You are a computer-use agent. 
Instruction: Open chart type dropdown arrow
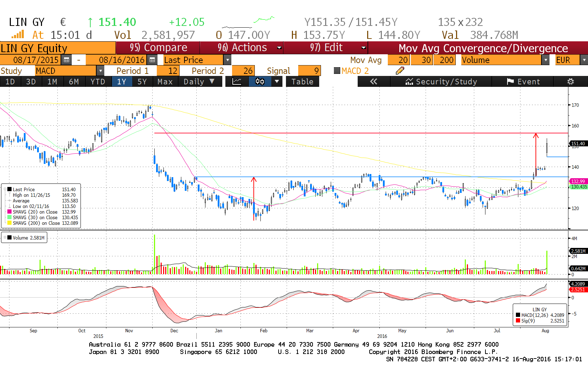tap(277, 82)
